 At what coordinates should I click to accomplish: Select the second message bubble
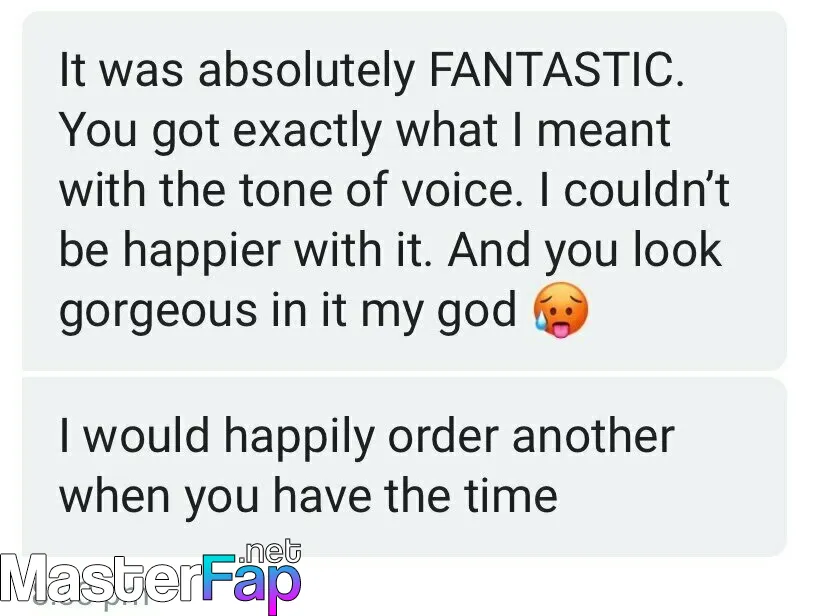tap(404, 466)
